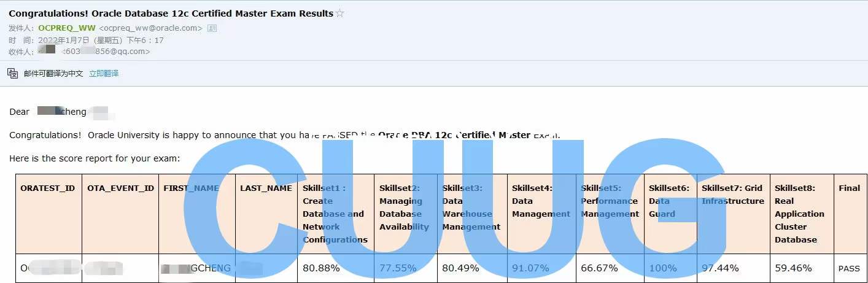Image resolution: width=868 pixels, height=283 pixels.
Task: Click the 'Here is the score report' line
Action: tap(95, 158)
